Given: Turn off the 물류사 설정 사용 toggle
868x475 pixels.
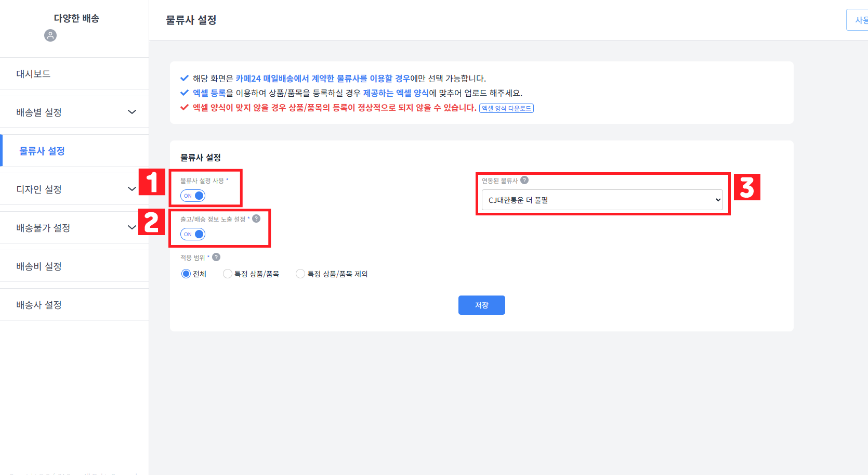Looking at the screenshot, I should pos(192,195).
